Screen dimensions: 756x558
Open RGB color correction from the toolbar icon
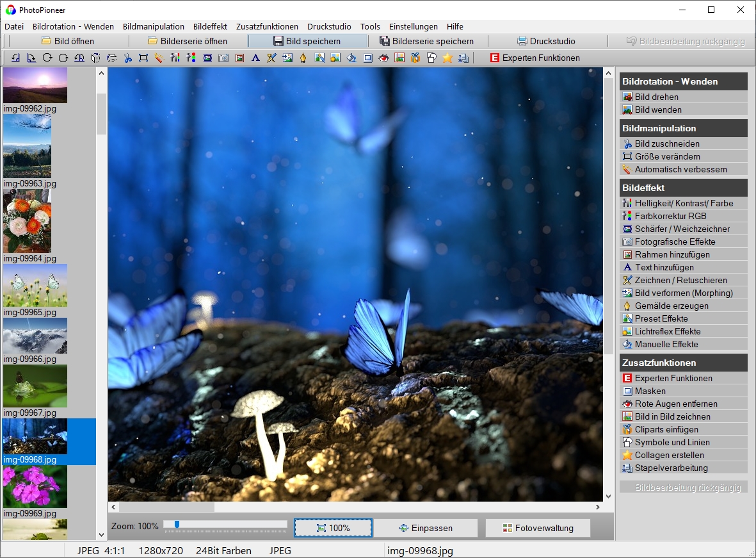(x=191, y=58)
